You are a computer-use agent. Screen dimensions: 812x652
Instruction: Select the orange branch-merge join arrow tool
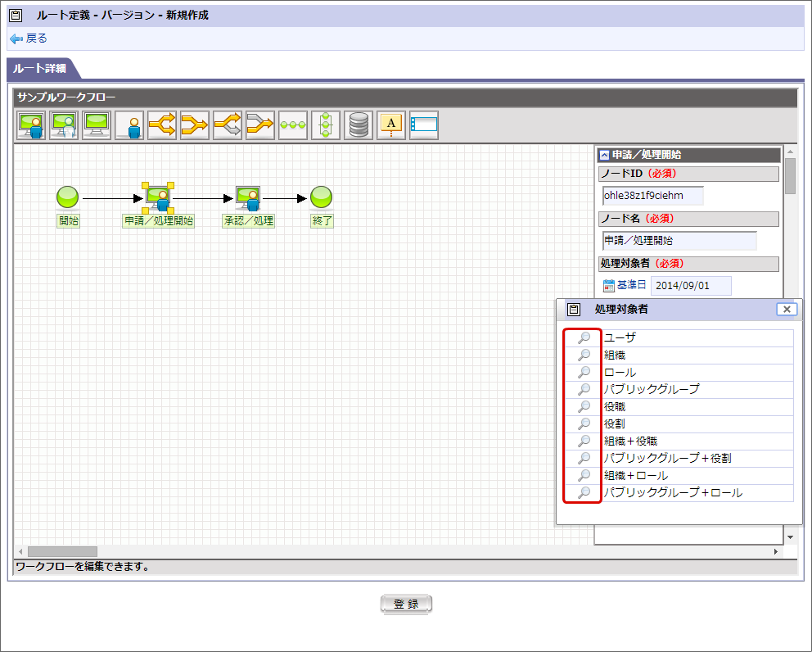195,125
